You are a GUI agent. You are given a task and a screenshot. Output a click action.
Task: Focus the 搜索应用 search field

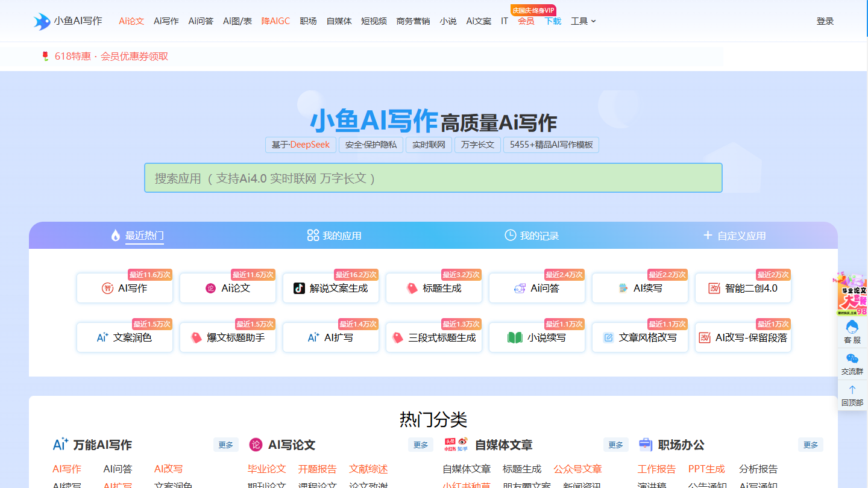pyautogui.click(x=433, y=178)
